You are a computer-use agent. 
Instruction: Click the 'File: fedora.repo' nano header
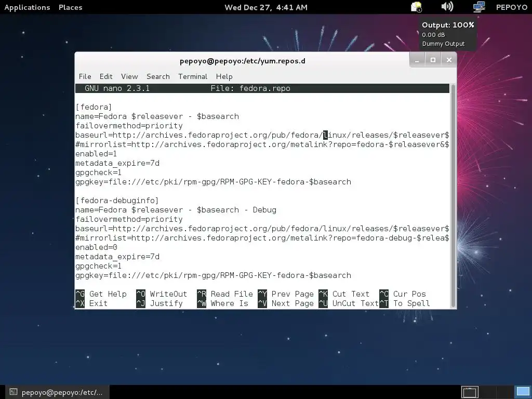pos(250,88)
